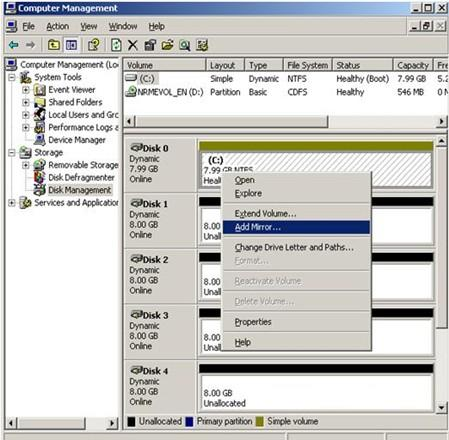Screen dimensions: 449x440
Task: Expand the Shared Folders node
Action: pyautogui.click(x=26, y=102)
